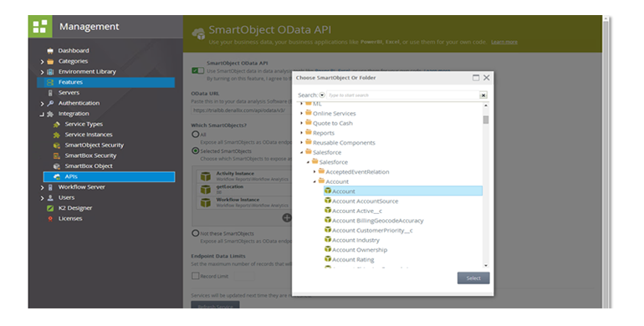644x326 pixels.
Task: Maximize the Choose SmartObject dialog
Action: 476,78
